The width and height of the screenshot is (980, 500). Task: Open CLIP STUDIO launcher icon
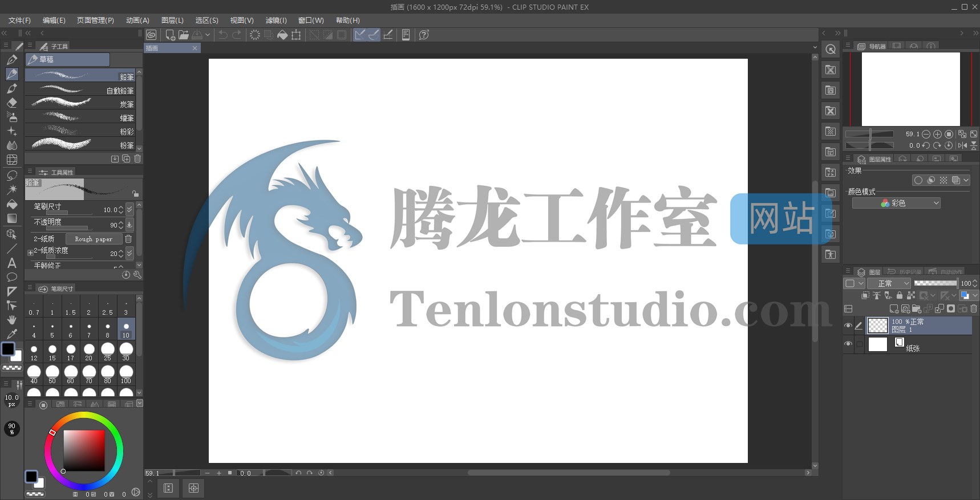click(151, 35)
